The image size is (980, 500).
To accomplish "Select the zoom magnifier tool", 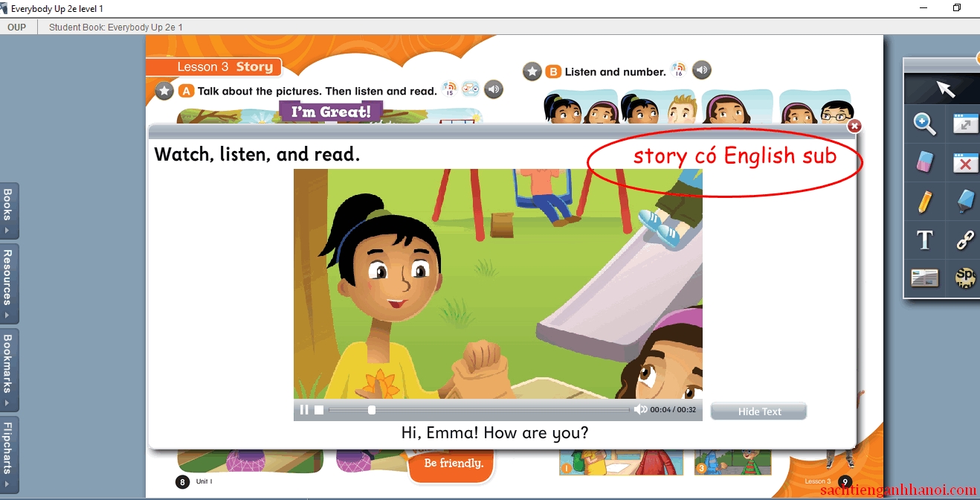I will point(925,124).
